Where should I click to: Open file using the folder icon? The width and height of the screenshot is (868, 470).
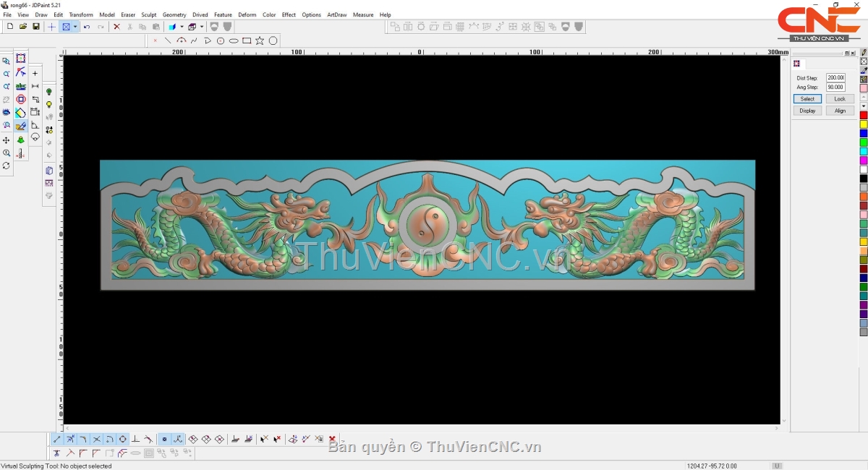pyautogui.click(x=23, y=27)
